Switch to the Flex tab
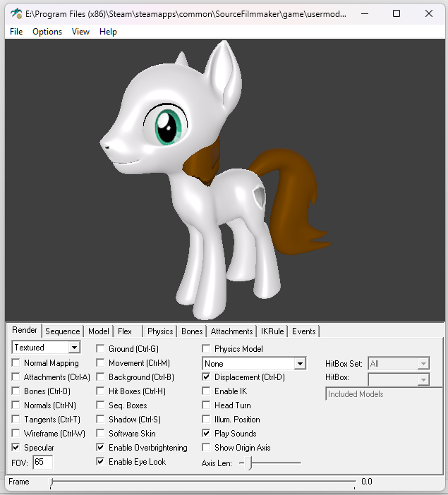The width and height of the screenshot is (448, 495). point(125,331)
